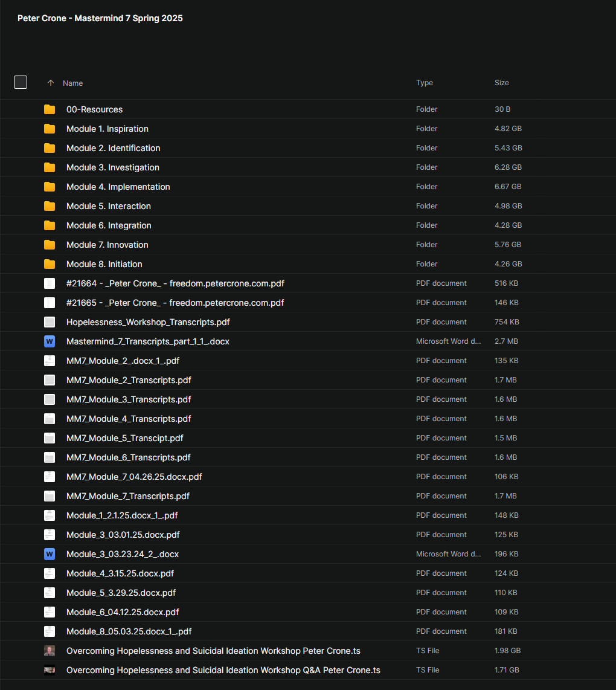Click folder icon for Module 1. Inspiration
Screen dimensions: 616x690
click(x=50, y=129)
